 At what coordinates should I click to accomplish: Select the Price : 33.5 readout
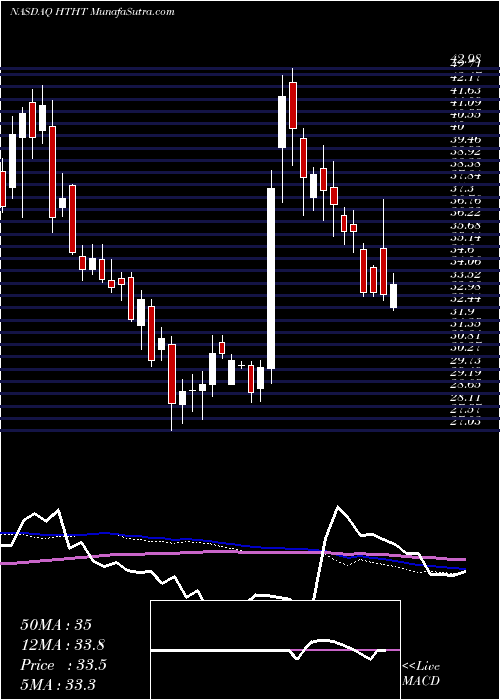(x=63, y=665)
